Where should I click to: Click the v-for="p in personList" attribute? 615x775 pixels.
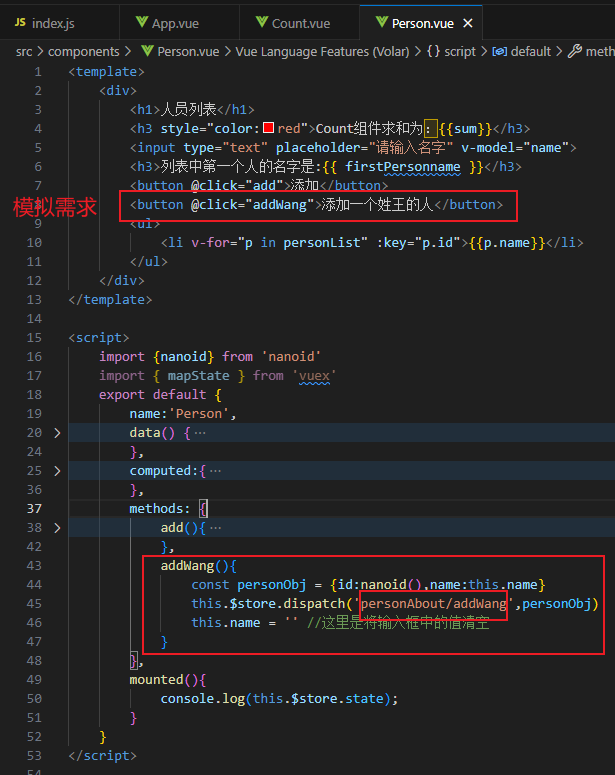(279, 243)
